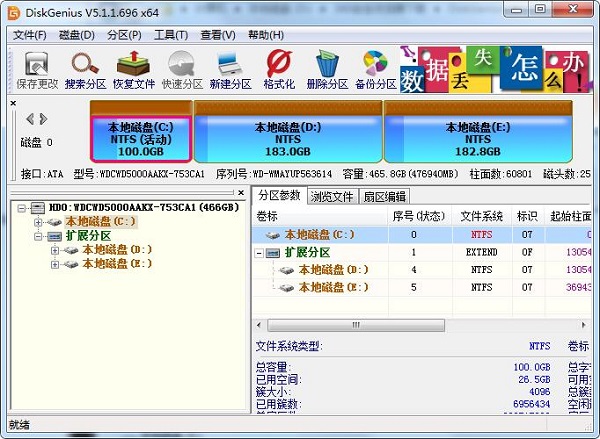This screenshot has width=600, height=439.
Task: Click the 就绪 status bar text
Action: (19, 425)
